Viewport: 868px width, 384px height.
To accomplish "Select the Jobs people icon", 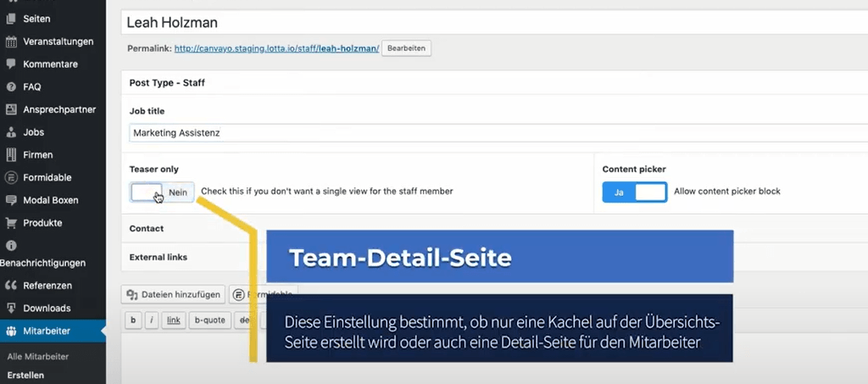I will pos(11,132).
